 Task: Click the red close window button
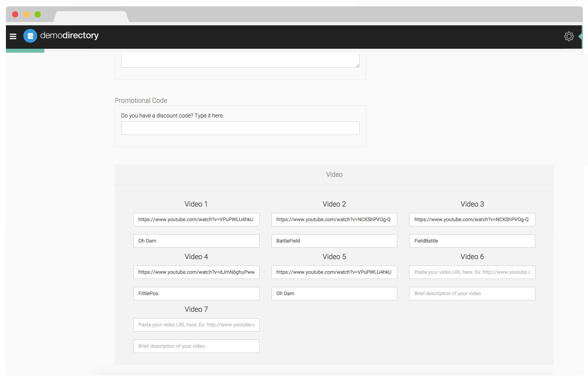(15, 15)
